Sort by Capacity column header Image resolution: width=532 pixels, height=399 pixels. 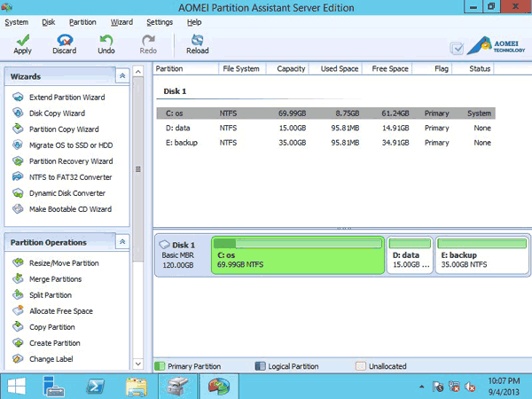pos(287,68)
